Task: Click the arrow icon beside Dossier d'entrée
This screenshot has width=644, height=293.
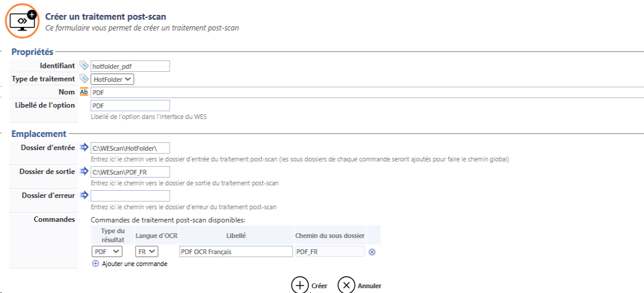Action: [x=84, y=147]
